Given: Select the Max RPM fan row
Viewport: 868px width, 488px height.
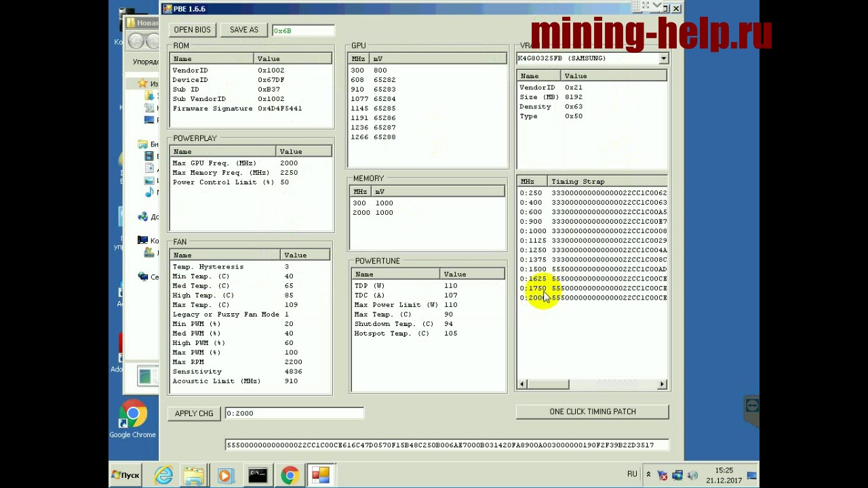Looking at the screenshot, I should [x=250, y=362].
